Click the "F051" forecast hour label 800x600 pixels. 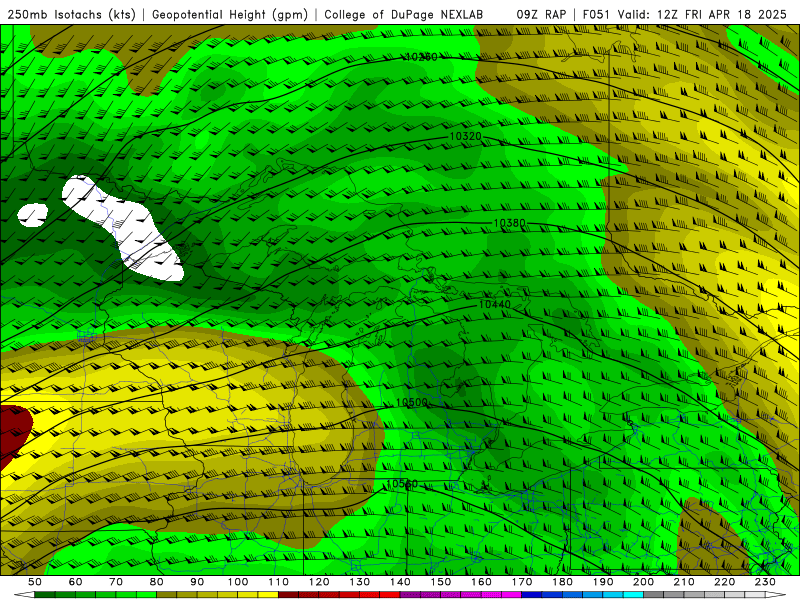pos(596,15)
